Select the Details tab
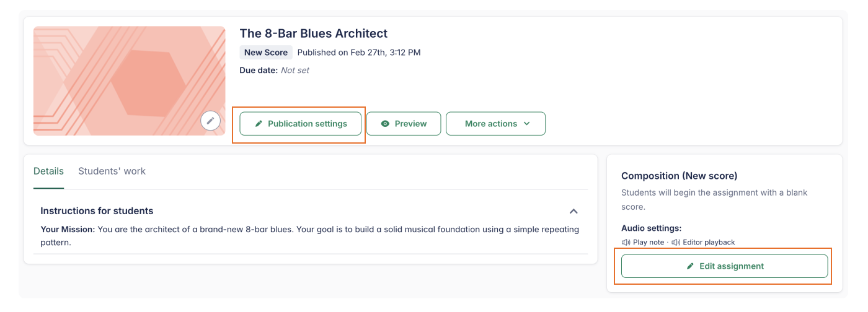This screenshot has width=868, height=312. [48, 171]
